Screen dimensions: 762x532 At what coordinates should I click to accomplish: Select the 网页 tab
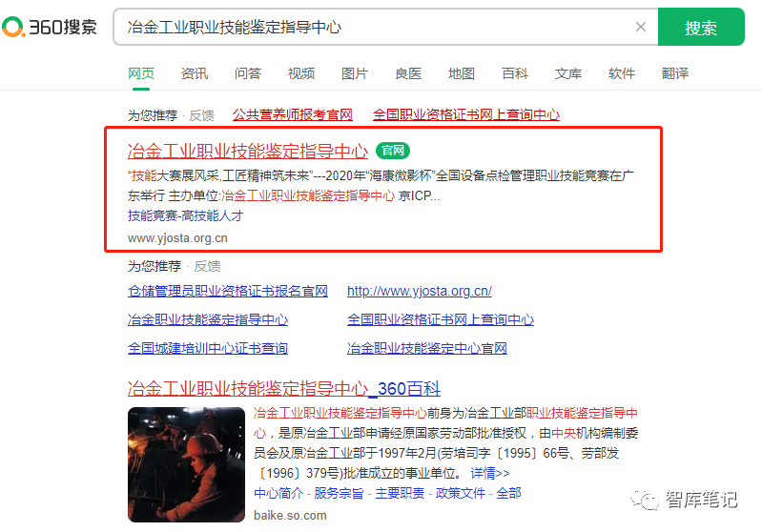141,73
